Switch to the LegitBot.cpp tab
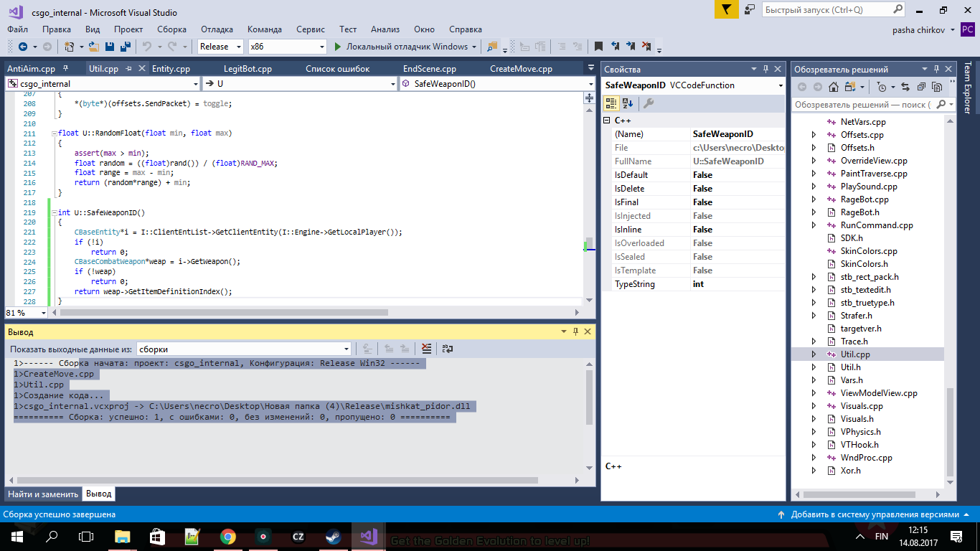980x551 pixels. (248, 69)
